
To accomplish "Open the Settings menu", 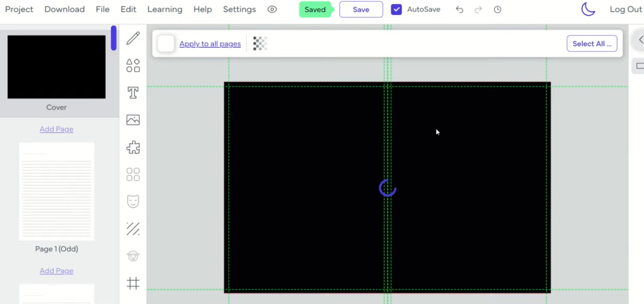I will 239,9.
